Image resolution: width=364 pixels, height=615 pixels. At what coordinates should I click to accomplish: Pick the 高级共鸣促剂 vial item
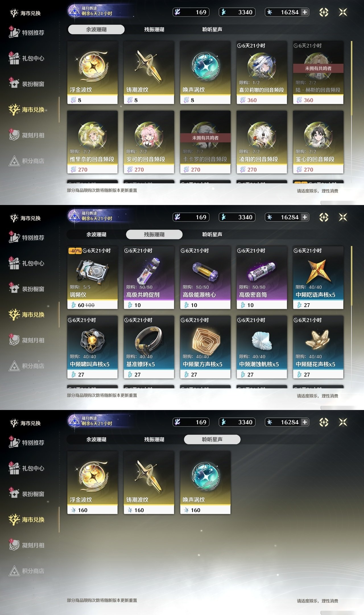pyautogui.click(x=149, y=278)
